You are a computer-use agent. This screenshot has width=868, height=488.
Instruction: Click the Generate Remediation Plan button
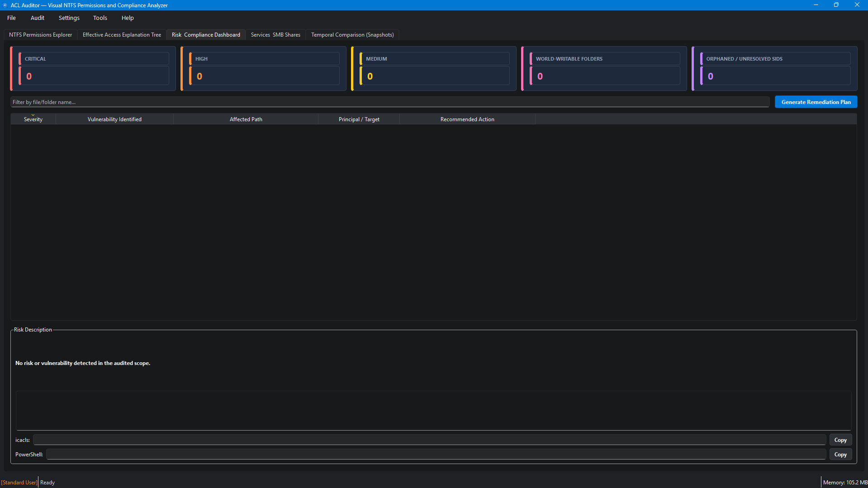[816, 102]
